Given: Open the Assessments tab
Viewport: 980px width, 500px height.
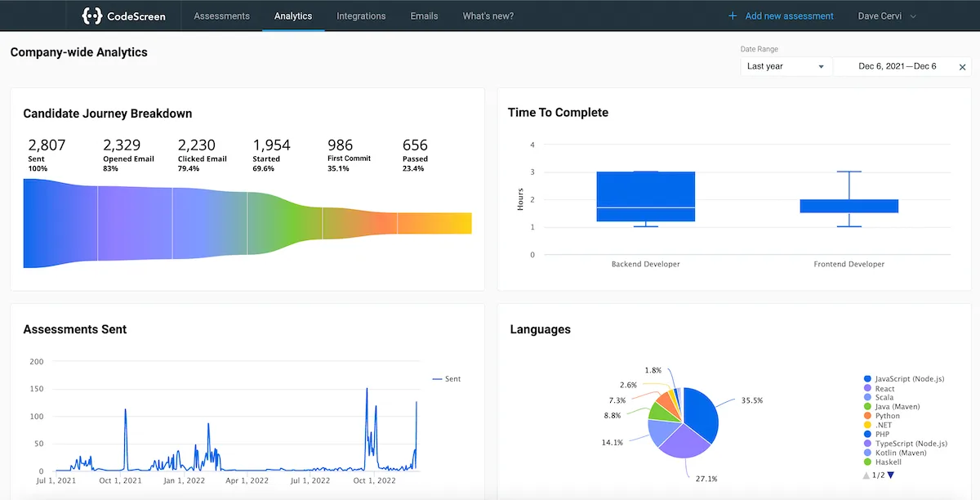Looking at the screenshot, I should point(221,16).
